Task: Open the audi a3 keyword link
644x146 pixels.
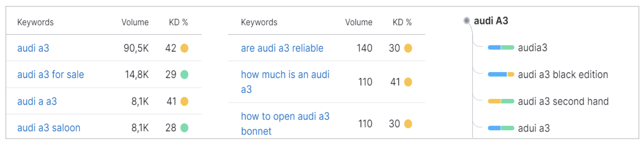Action: click(x=33, y=48)
